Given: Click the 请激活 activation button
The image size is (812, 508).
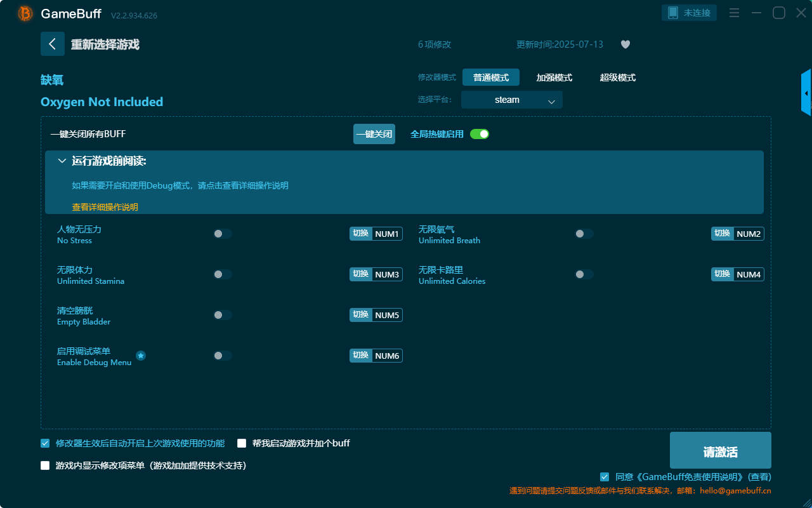Looking at the screenshot, I should click(720, 450).
